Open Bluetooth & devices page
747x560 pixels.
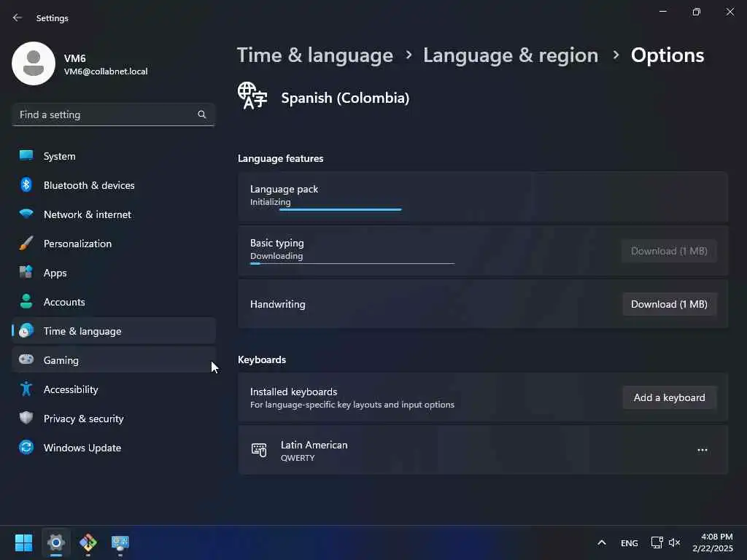[x=114, y=185]
